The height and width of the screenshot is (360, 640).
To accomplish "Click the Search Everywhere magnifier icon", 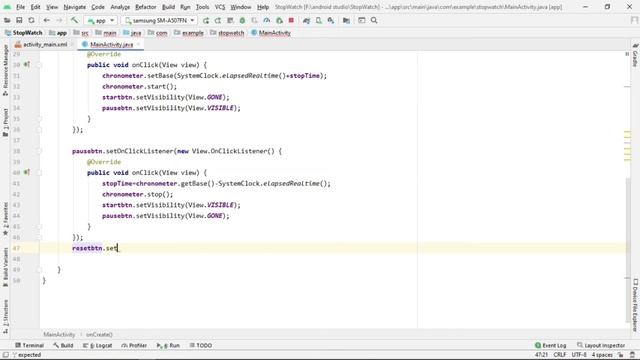I will pyautogui.click(x=374, y=20).
